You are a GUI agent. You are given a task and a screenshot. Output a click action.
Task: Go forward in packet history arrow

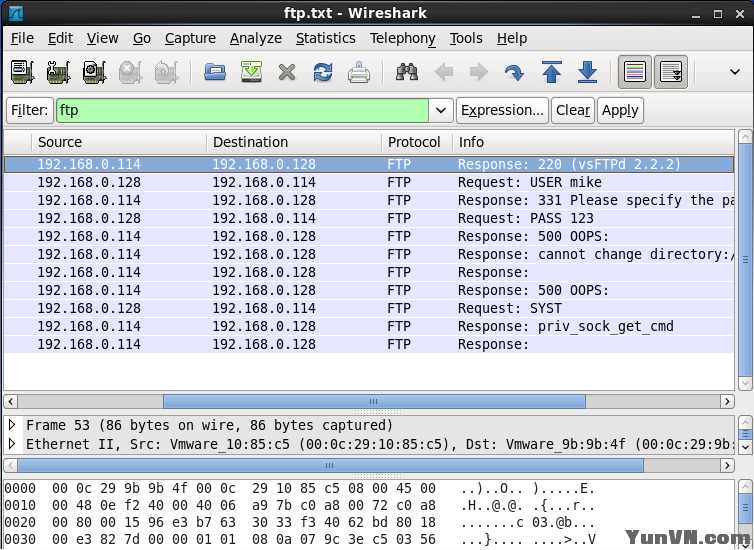479,73
